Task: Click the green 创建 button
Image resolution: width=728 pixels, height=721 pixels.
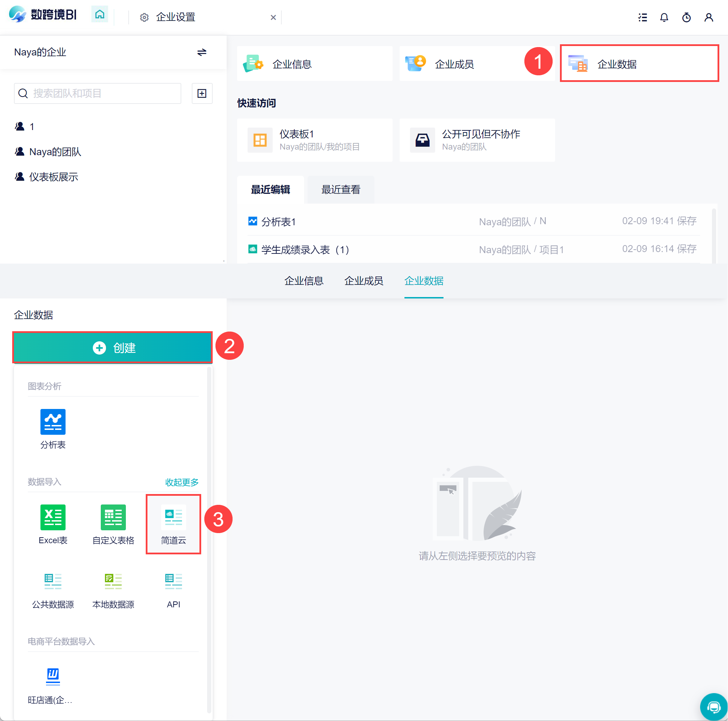Action: point(113,348)
